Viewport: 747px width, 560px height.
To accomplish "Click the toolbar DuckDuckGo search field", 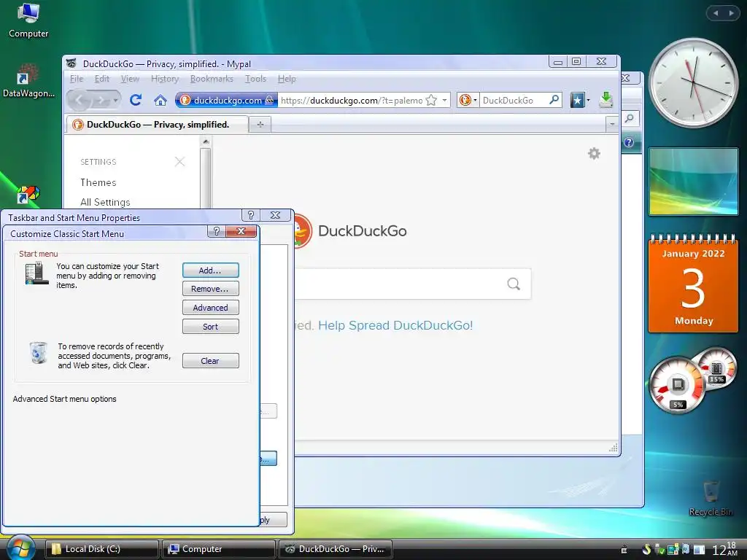I will coord(514,100).
